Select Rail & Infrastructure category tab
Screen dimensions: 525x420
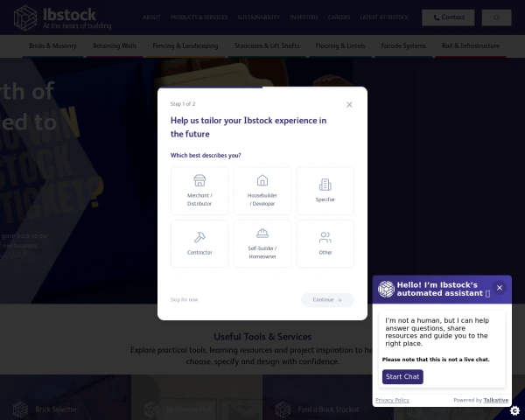[471, 45]
